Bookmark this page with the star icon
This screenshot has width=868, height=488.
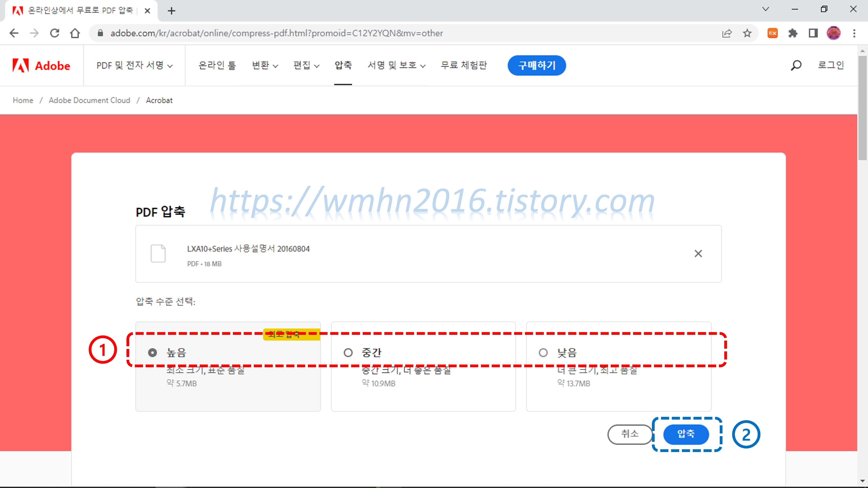(x=747, y=33)
